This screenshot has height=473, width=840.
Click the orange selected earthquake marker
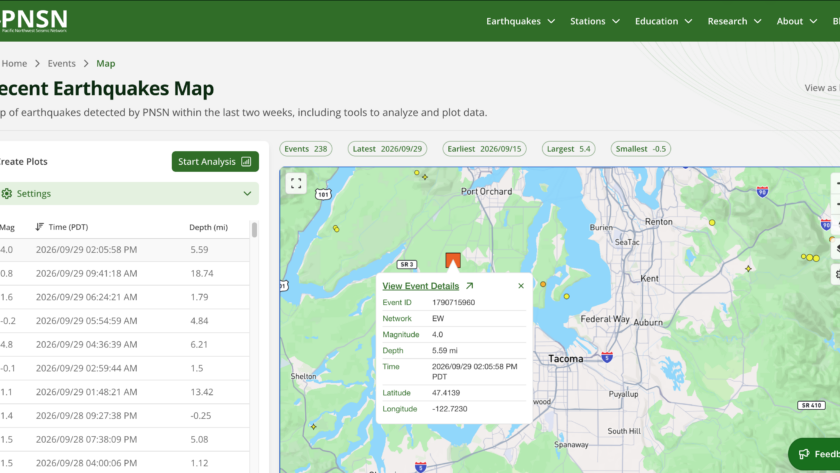pyautogui.click(x=453, y=260)
